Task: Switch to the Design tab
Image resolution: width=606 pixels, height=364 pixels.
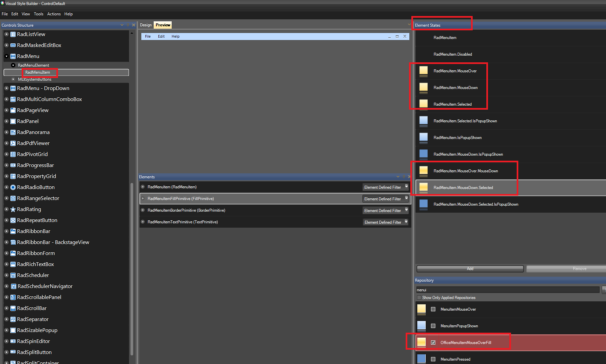Action: (146, 25)
